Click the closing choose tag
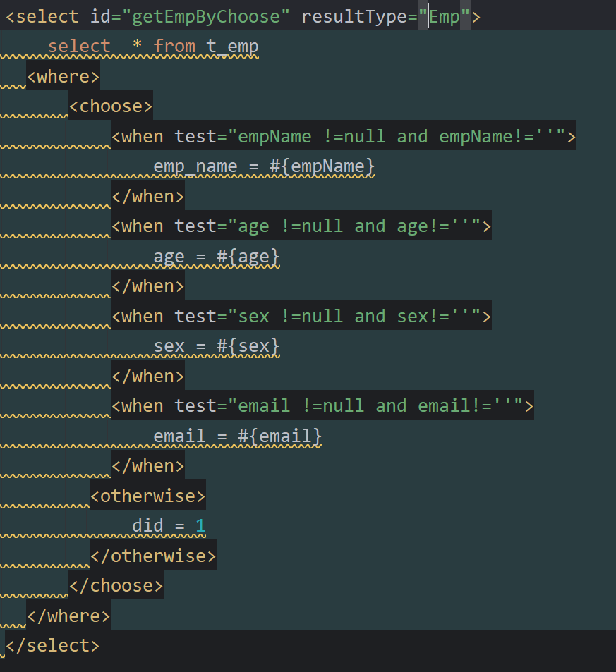Viewport: 616px width, 672px height. tap(116, 585)
